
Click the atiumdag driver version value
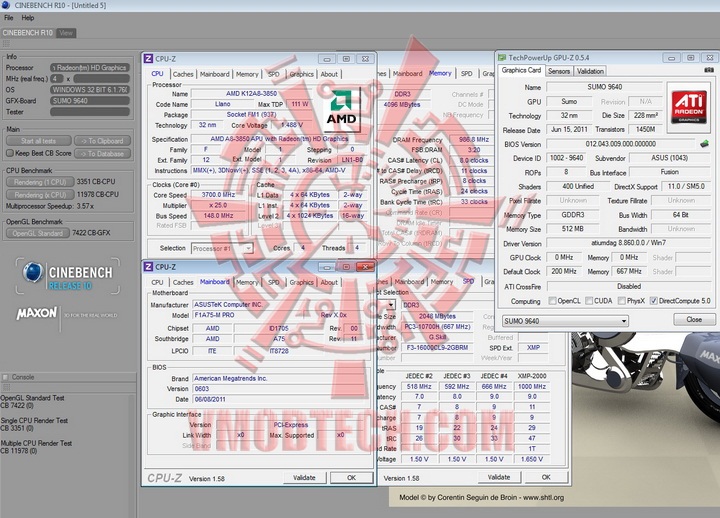pyautogui.click(x=628, y=243)
